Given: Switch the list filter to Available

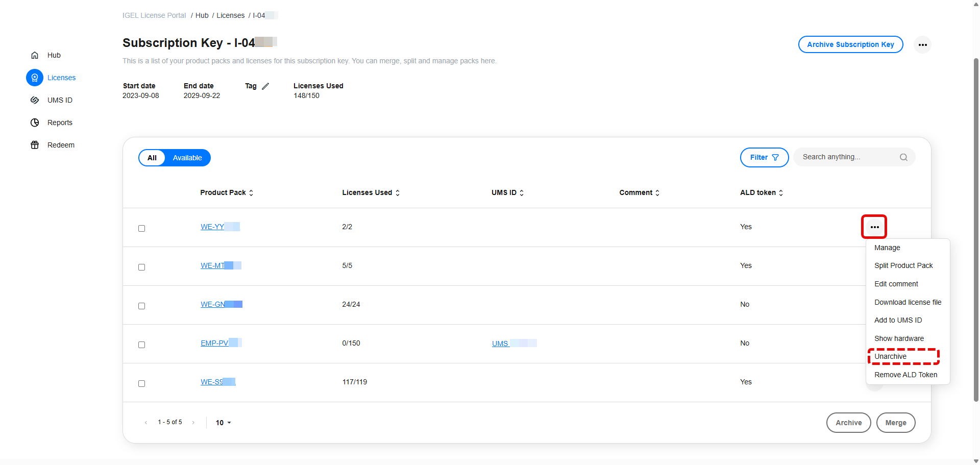Looking at the screenshot, I should (x=187, y=158).
